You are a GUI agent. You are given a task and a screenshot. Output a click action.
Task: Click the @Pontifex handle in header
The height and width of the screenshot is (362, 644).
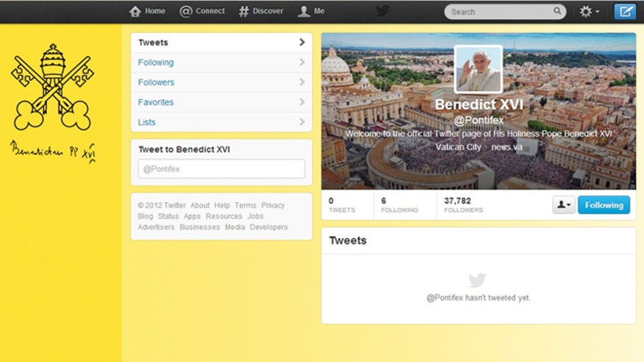click(x=479, y=120)
